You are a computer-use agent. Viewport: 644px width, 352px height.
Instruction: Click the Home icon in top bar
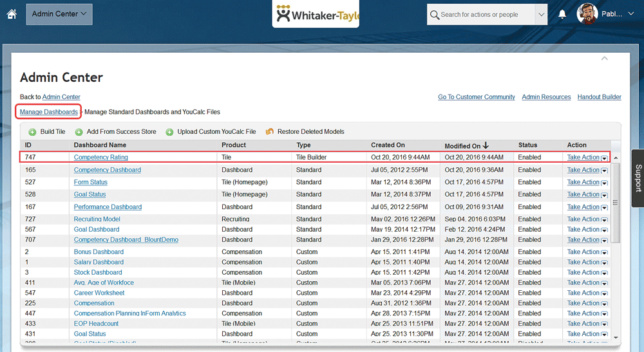coord(11,14)
